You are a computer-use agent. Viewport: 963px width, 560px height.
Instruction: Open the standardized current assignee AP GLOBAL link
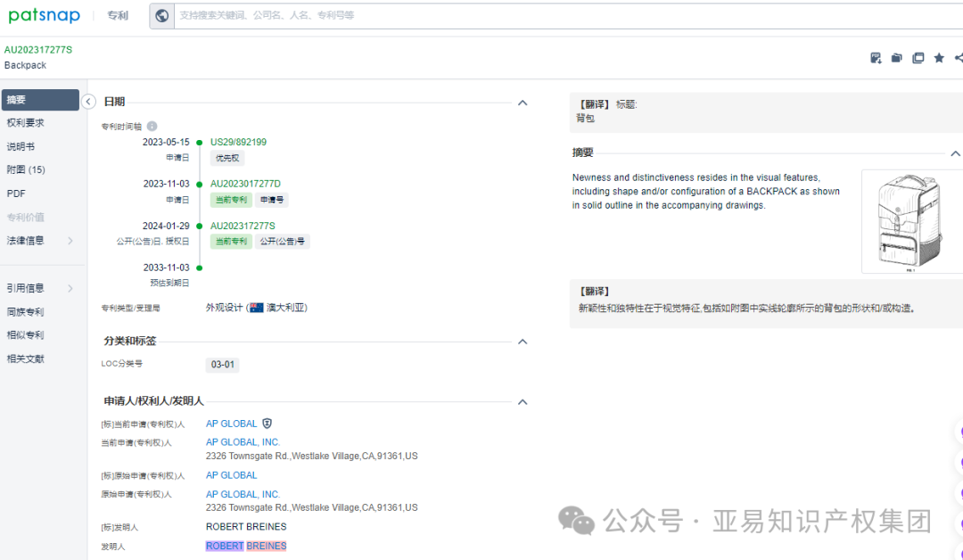231,424
